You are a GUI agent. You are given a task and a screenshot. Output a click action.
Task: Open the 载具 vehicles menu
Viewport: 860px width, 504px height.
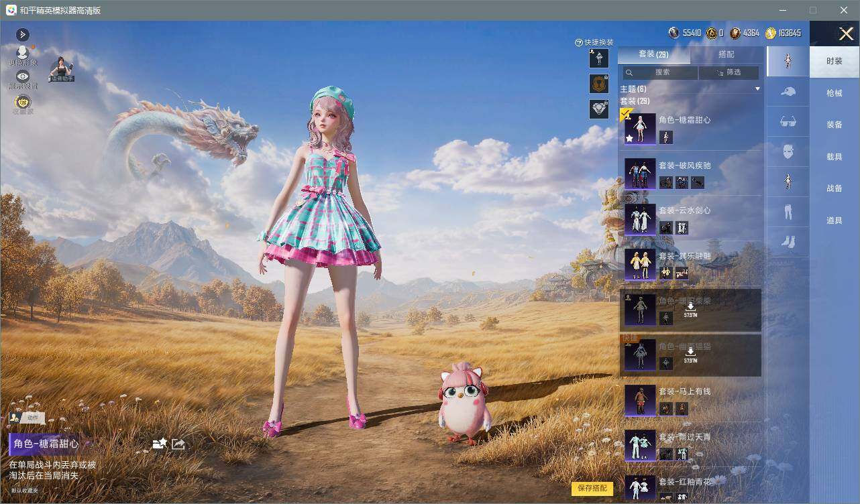(835, 157)
